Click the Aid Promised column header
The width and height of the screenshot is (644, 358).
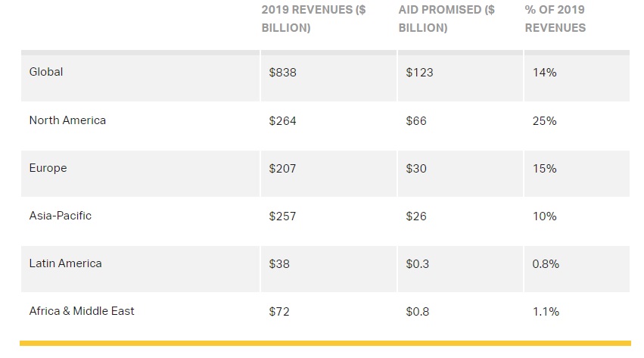(x=446, y=19)
